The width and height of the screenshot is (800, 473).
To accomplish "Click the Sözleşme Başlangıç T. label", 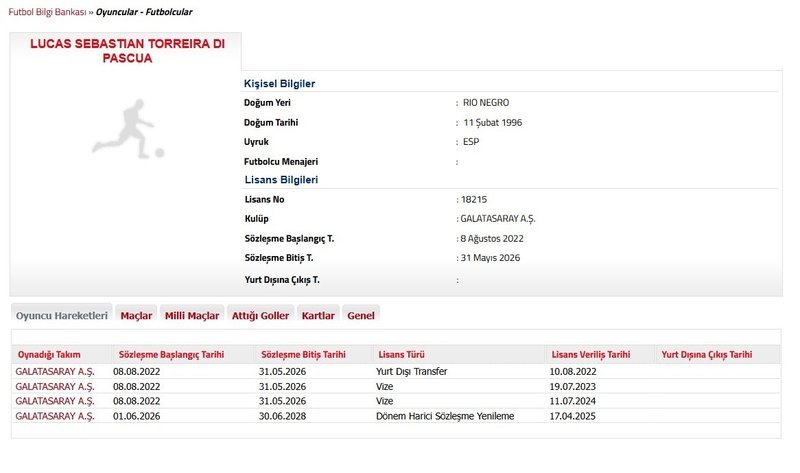I will pyautogui.click(x=289, y=238).
